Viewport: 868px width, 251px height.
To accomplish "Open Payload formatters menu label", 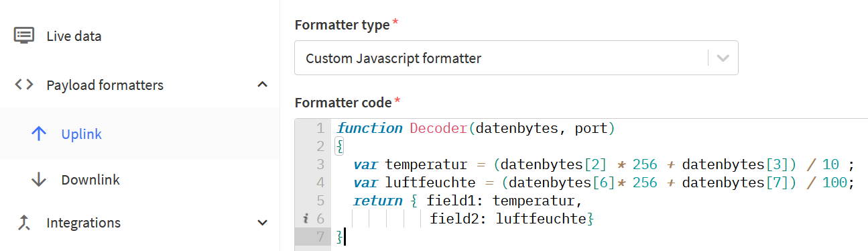I will 105,85.
